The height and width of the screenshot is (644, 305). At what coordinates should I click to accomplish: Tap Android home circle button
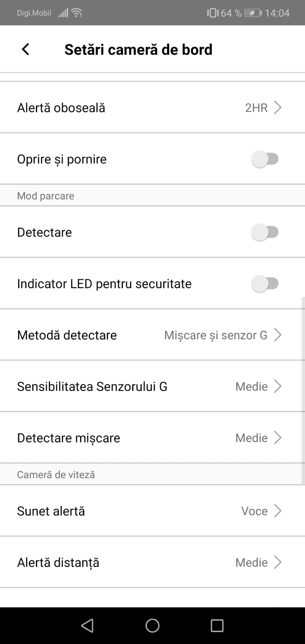(152, 625)
